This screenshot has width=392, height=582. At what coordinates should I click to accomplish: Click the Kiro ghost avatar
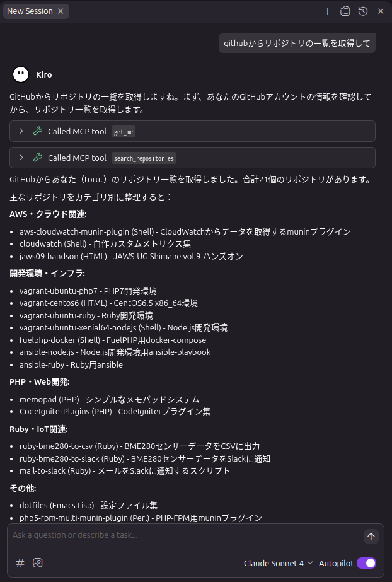coord(21,74)
